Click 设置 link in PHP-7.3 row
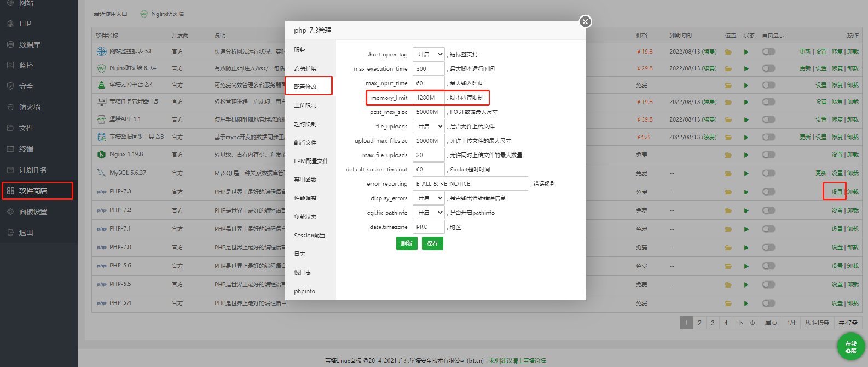The image size is (868, 367). coord(837,192)
